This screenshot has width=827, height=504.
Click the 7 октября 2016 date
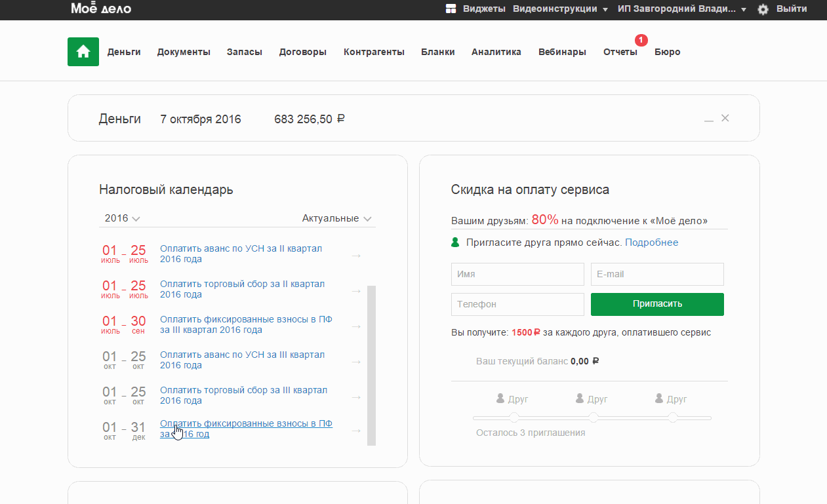201,119
